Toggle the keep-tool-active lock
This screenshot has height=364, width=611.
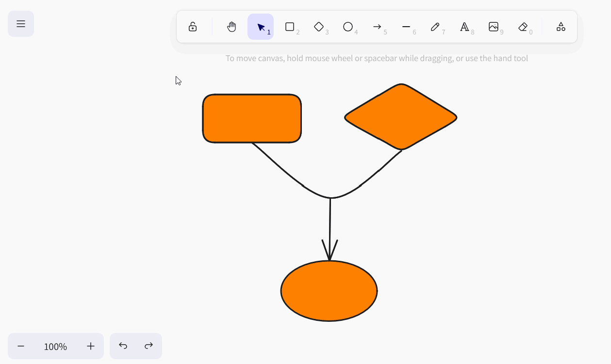(x=193, y=27)
